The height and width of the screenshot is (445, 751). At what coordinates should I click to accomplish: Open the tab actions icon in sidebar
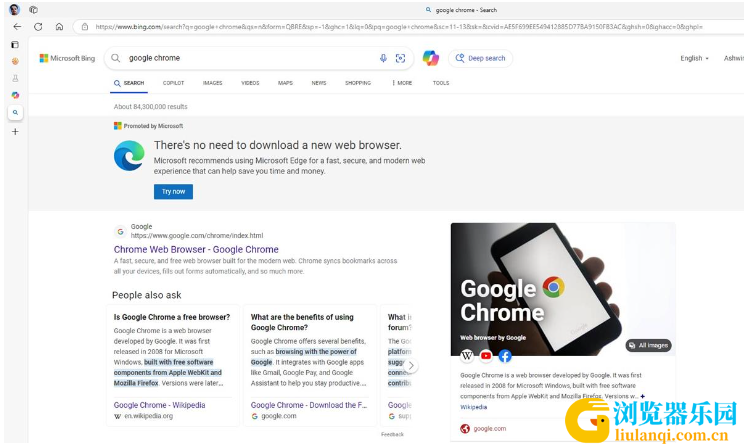[x=15, y=45]
